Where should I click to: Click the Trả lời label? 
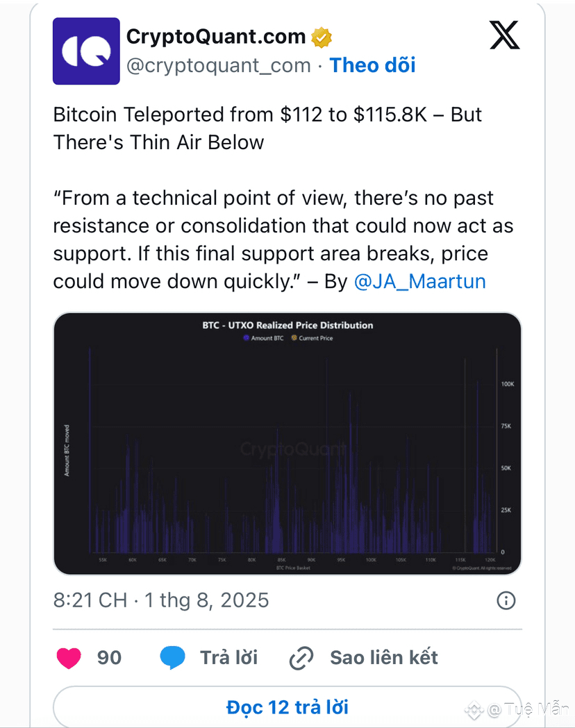coord(229,658)
